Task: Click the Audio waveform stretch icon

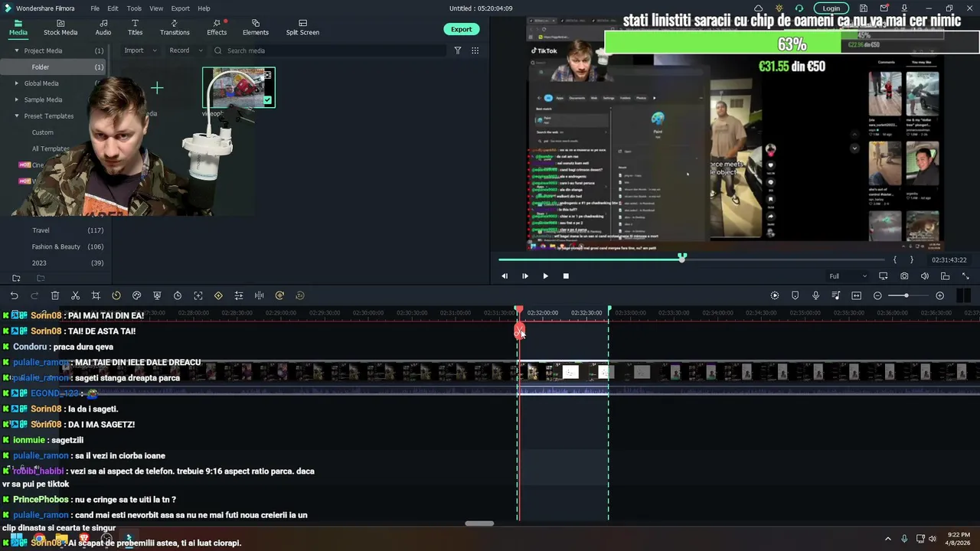Action: [260, 295]
